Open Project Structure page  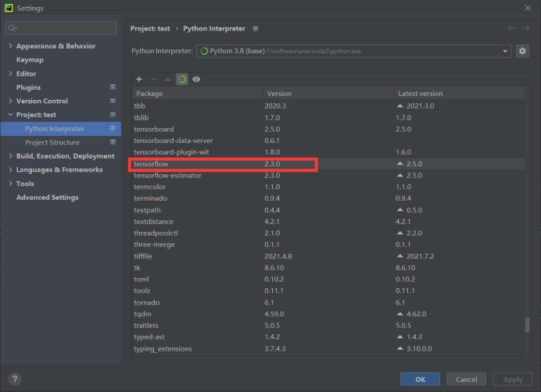[52, 142]
